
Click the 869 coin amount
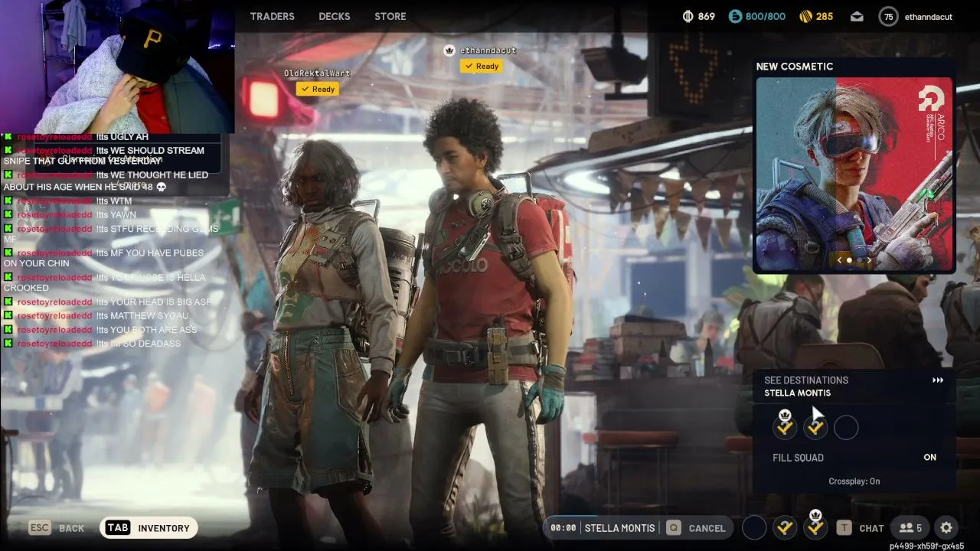(x=706, y=16)
